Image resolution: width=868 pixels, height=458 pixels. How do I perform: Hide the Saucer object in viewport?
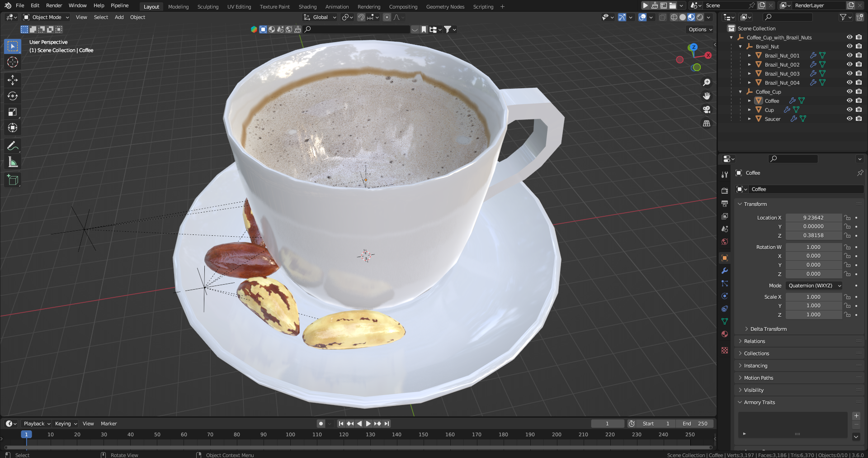(x=849, y=119)
